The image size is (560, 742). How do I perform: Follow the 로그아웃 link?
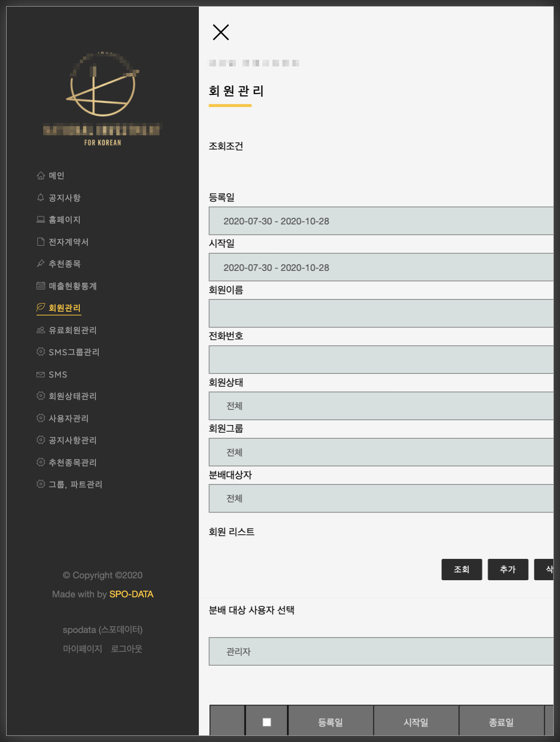point(127,649)
